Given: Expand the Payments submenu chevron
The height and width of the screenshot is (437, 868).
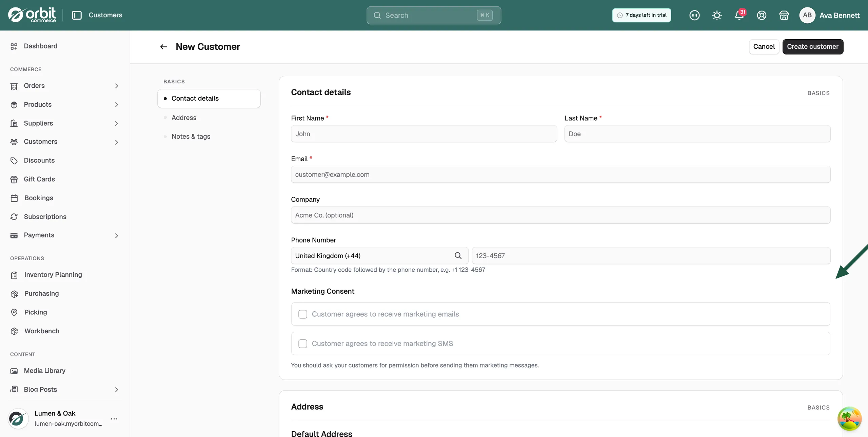Looking at the screenshot, I should pyautogui.click(x=117, y=235).
